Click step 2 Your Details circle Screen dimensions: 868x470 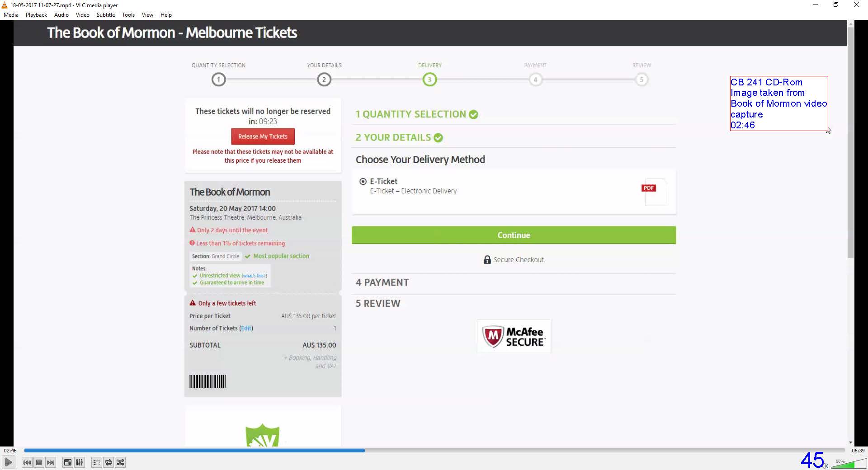(x=324, y=80)
